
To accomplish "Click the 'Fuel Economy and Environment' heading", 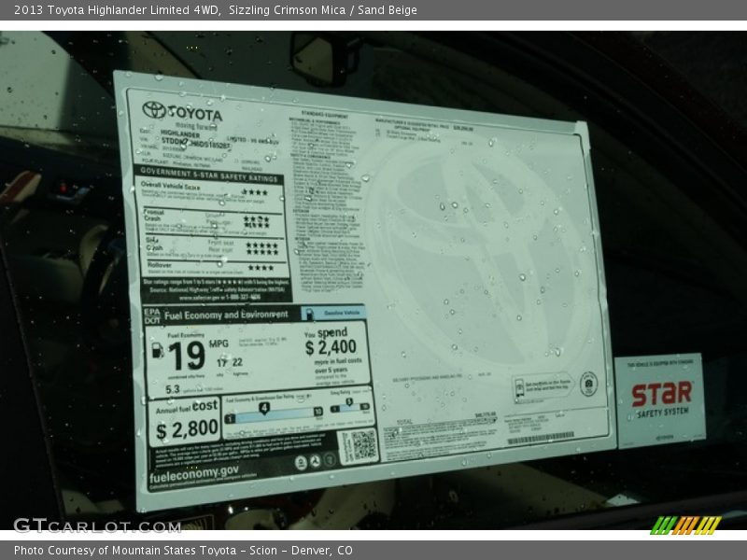I will coord(226,315).
